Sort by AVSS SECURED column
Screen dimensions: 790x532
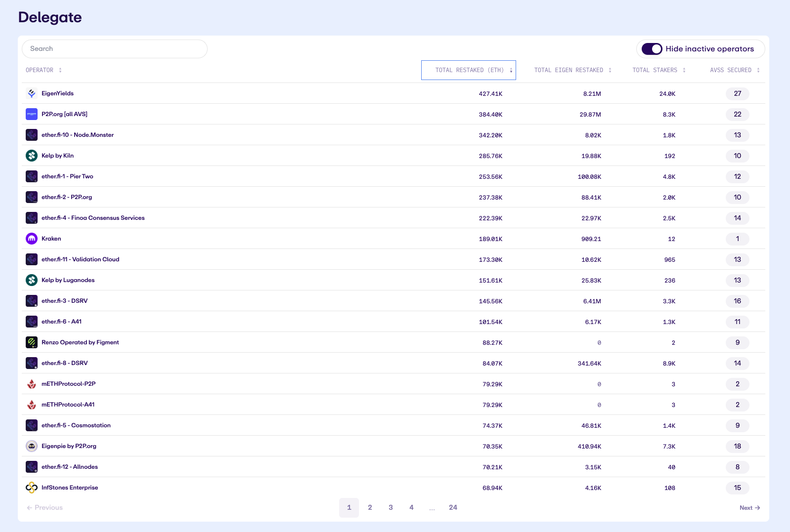(x=735, y=70)
